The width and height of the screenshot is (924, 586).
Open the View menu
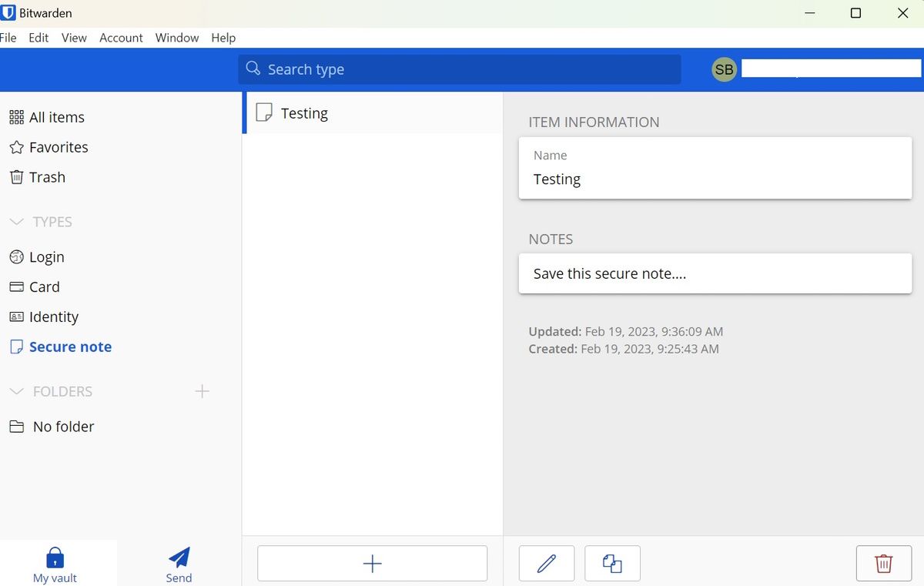click(x=74, y=38)
